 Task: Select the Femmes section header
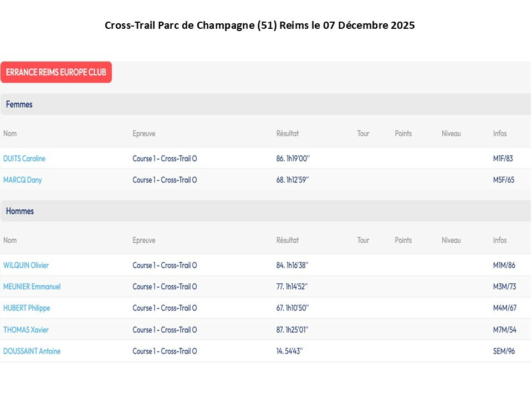coord(19,104)
